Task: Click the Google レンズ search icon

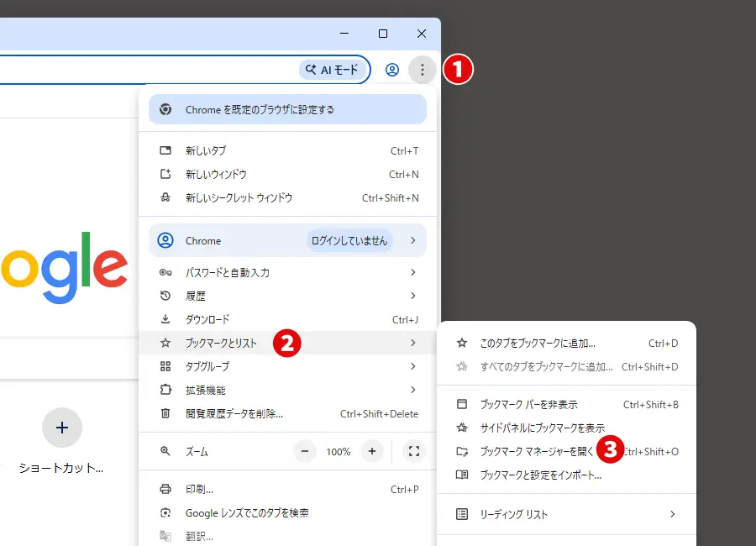Action: click(x=165, y=513)
